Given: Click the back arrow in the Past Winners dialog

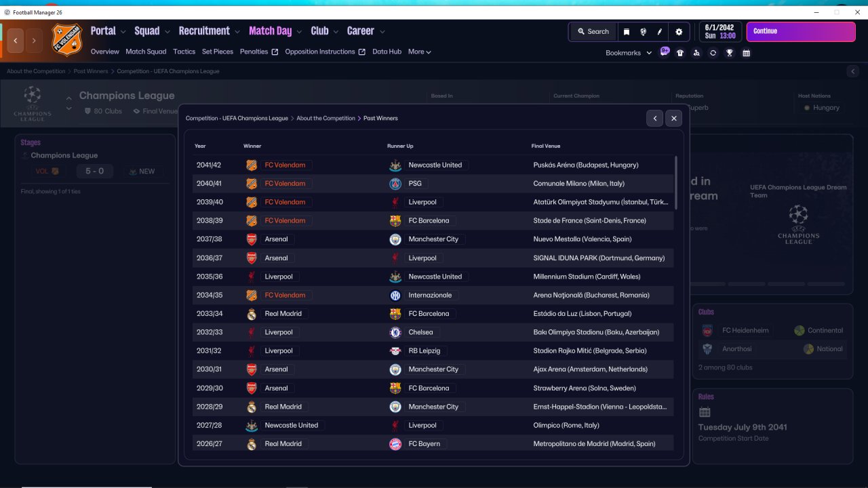Looking at the screenshot, I should (655, 119).
